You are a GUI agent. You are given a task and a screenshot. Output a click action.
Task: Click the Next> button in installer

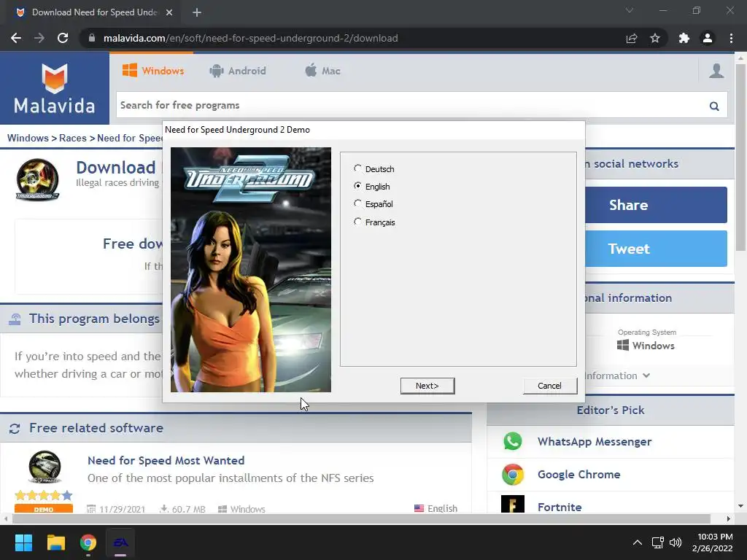pos(427,386)
